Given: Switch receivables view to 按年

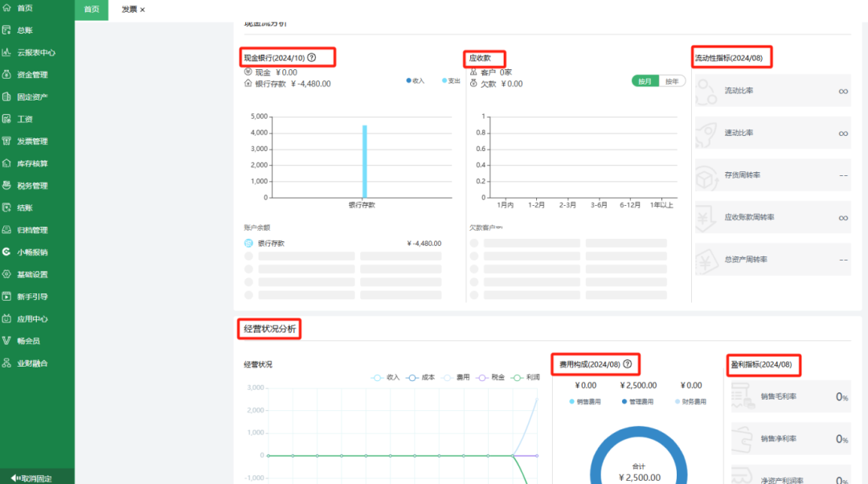Looking at the screenshot, I should click(x=672, y=81).
